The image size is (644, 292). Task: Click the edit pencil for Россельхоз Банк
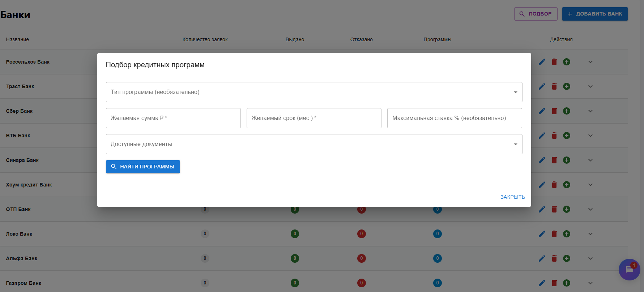coord(542,62)
